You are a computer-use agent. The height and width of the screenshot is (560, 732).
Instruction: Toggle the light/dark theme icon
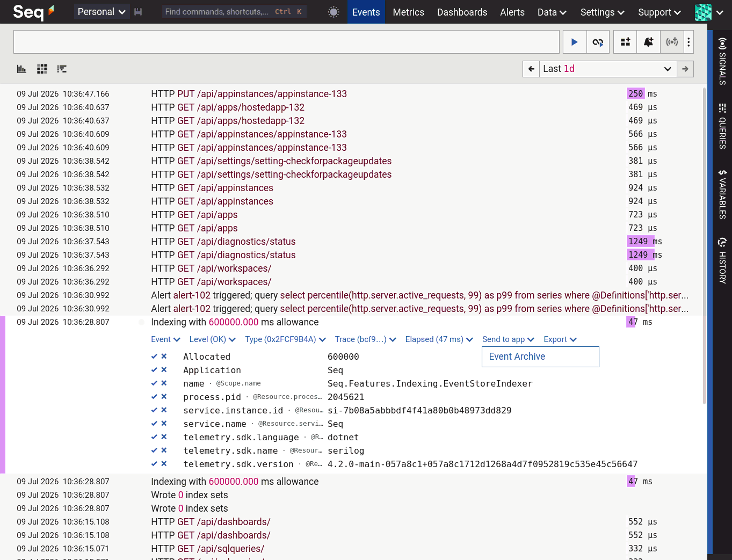pyautogui.click(x=334, y=12)
